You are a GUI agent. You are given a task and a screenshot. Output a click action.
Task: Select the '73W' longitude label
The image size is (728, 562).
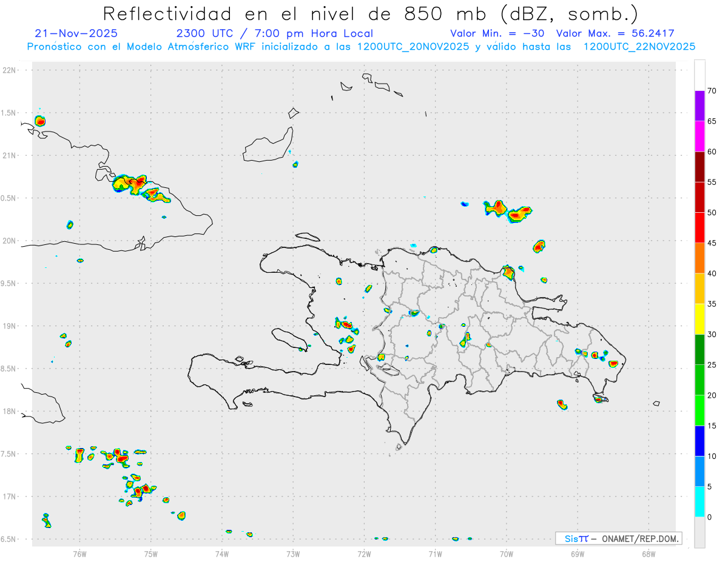[293, 554]
